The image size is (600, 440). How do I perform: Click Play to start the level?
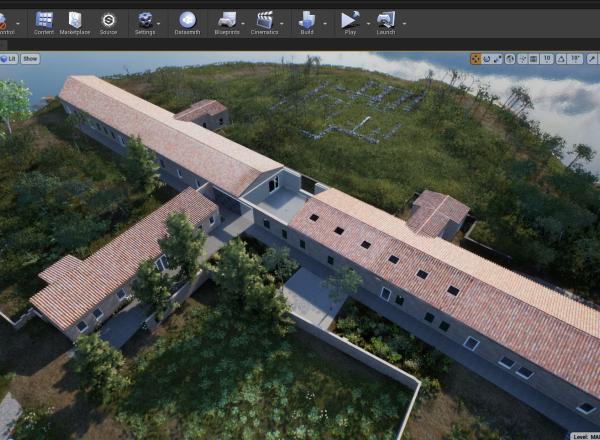tap(350, 23)
